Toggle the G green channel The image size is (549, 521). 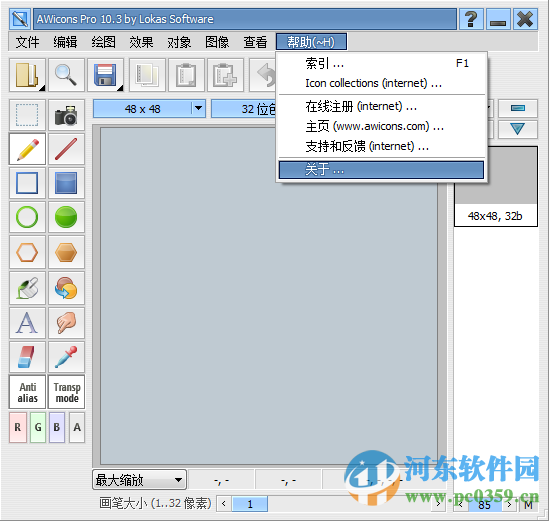pos(38,428)
